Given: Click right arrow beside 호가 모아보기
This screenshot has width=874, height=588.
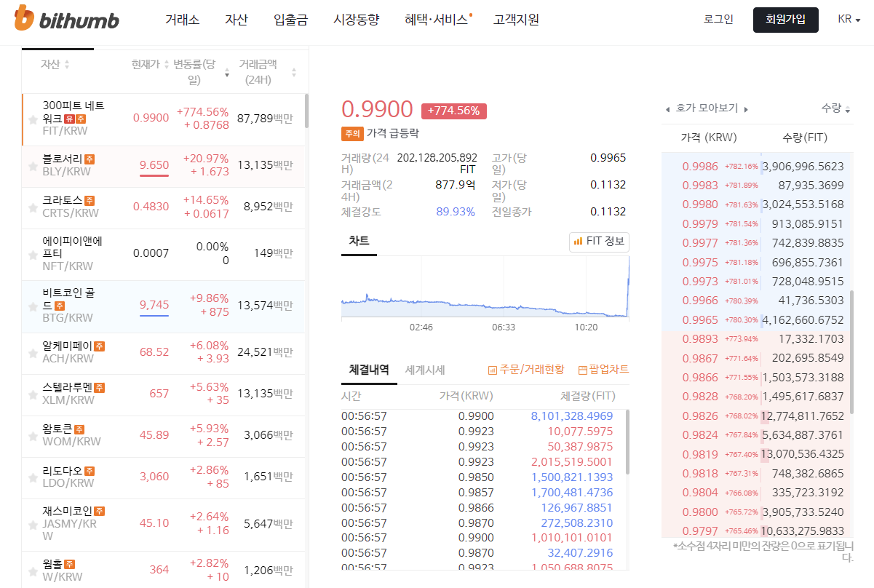Looking at the screenshot, I should [x=746, y=109].
